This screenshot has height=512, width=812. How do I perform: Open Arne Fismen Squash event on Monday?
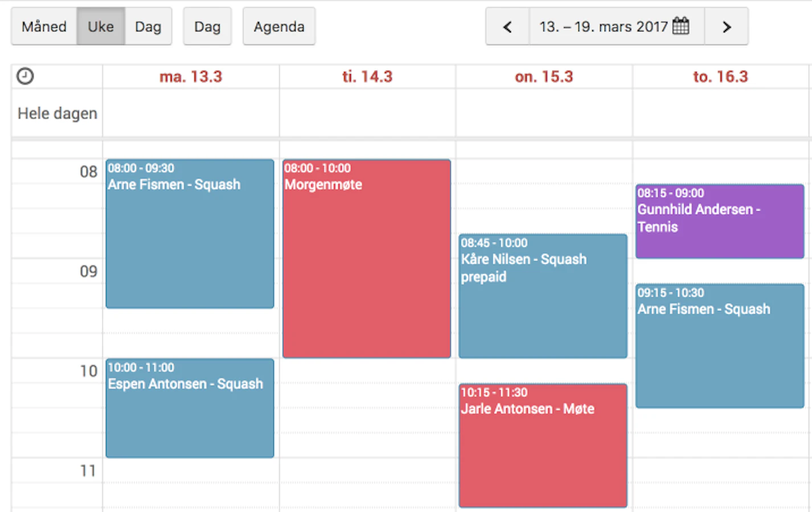[x=190, y=234]
